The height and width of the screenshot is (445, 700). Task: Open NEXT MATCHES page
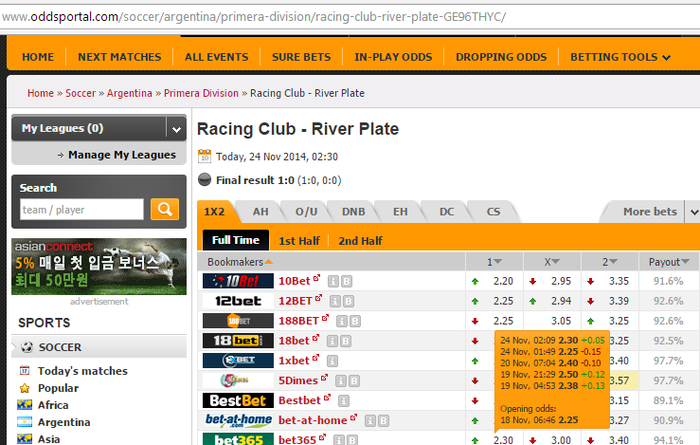[120, 57]
